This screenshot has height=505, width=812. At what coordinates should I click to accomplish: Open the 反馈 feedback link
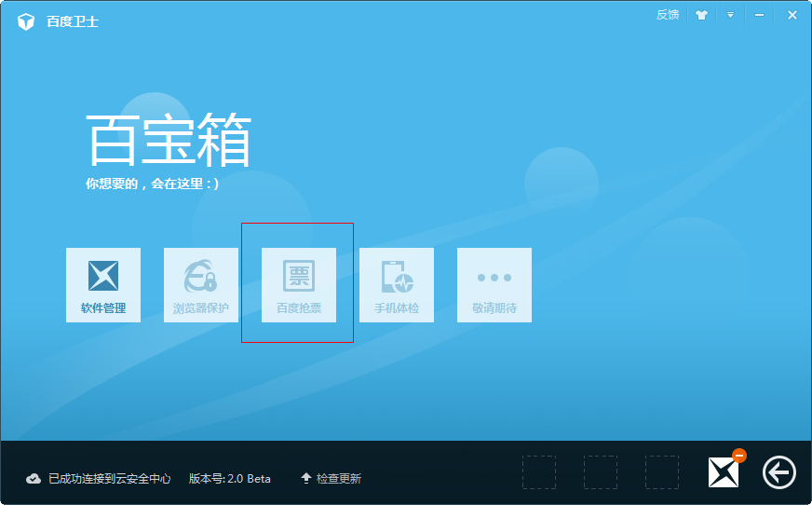point(668,15)
